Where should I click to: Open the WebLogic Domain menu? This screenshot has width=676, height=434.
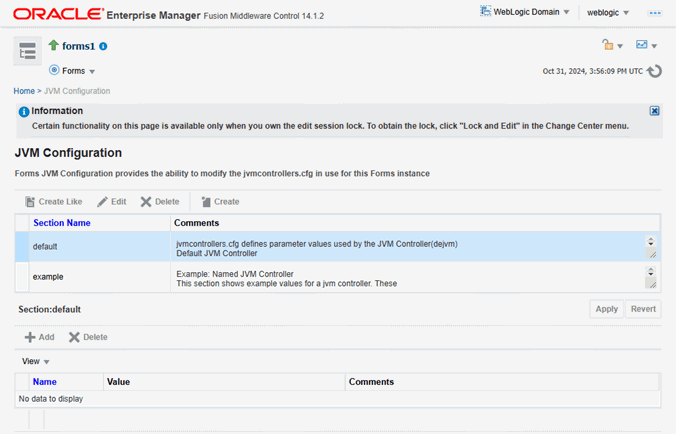pyautogui.click(x=531, y=12)
